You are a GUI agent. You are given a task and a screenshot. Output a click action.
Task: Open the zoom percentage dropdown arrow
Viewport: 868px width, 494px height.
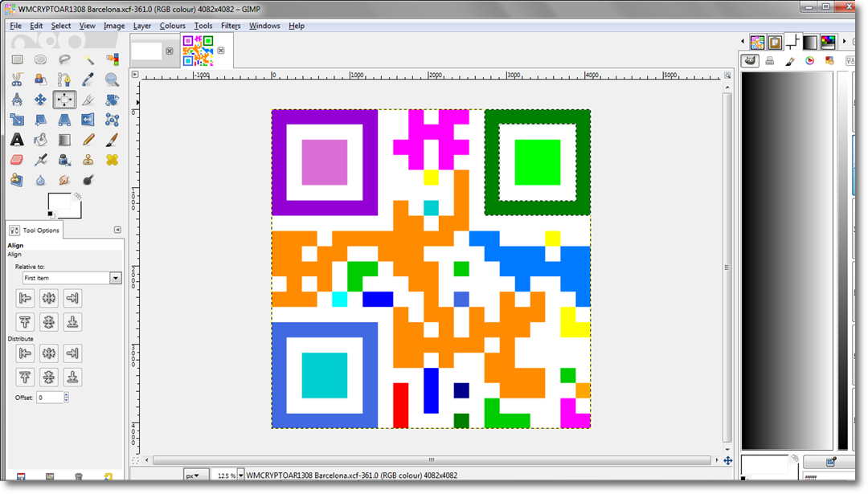241,476
